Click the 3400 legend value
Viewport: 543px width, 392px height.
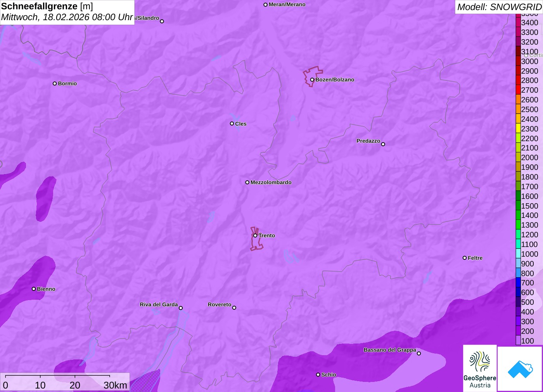(x=530, y=22)
